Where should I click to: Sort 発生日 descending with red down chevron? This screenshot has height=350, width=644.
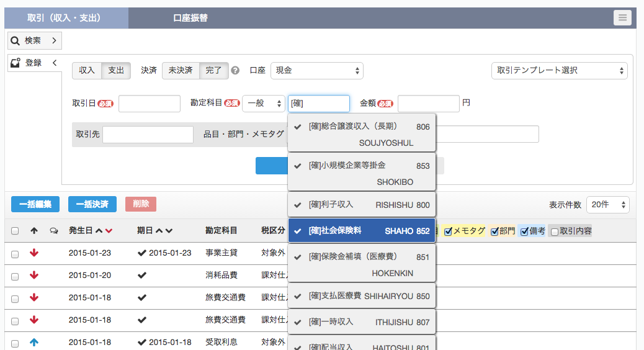tap(109, 231)
